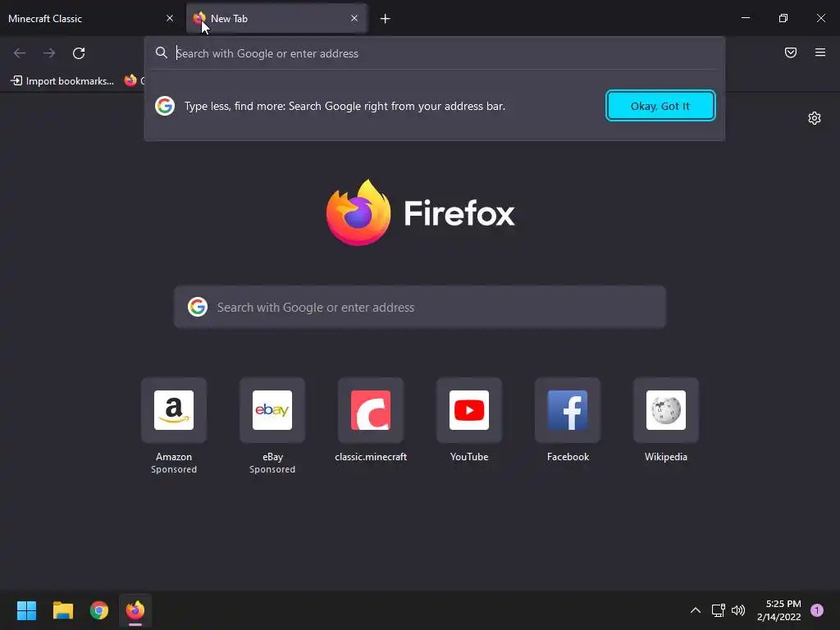Open the notification badge in taskbar

(x=817, y=610)
